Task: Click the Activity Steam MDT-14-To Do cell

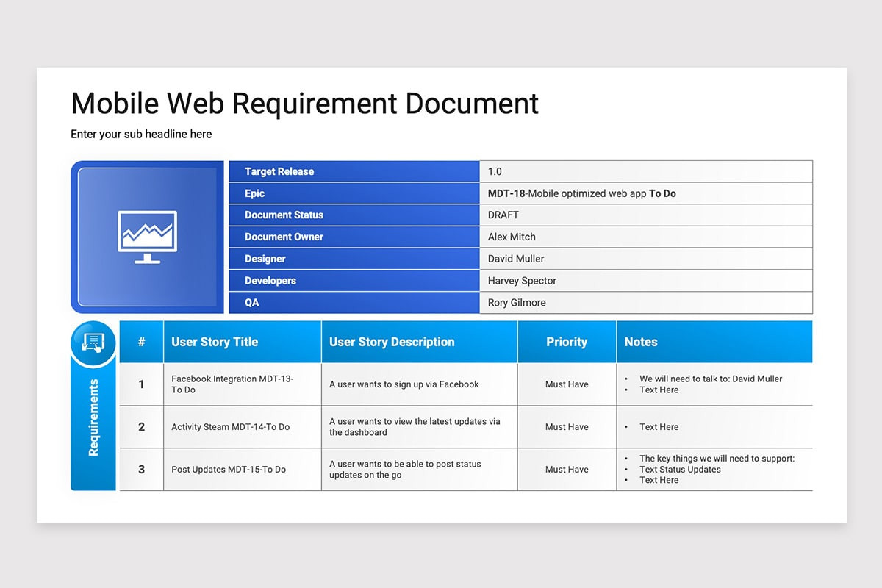Action: (x=243, y=427)
